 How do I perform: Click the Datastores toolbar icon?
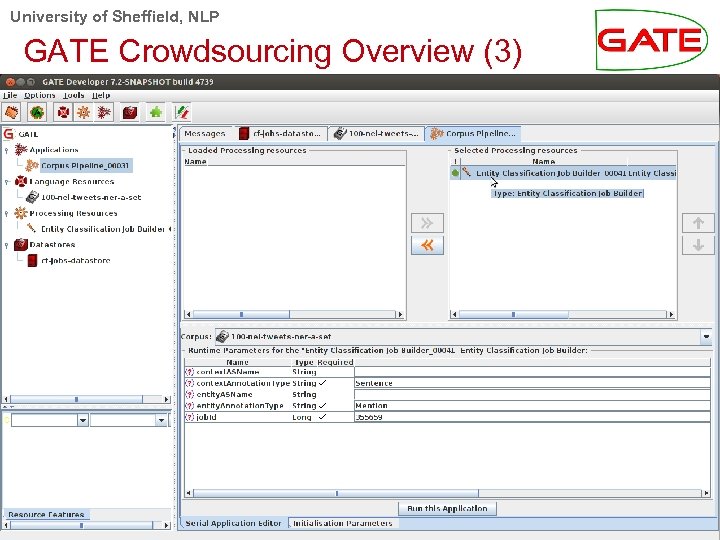(130, 112)
